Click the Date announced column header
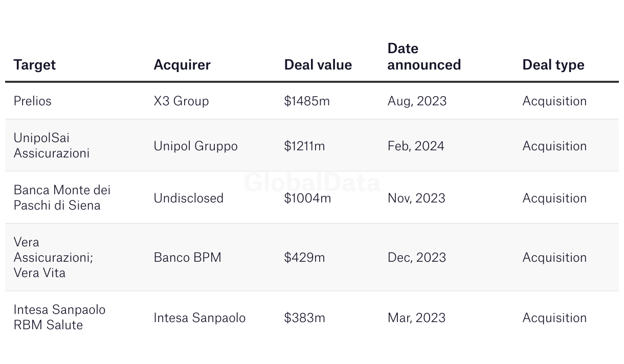The image size is (624, 364). [424, 57]
